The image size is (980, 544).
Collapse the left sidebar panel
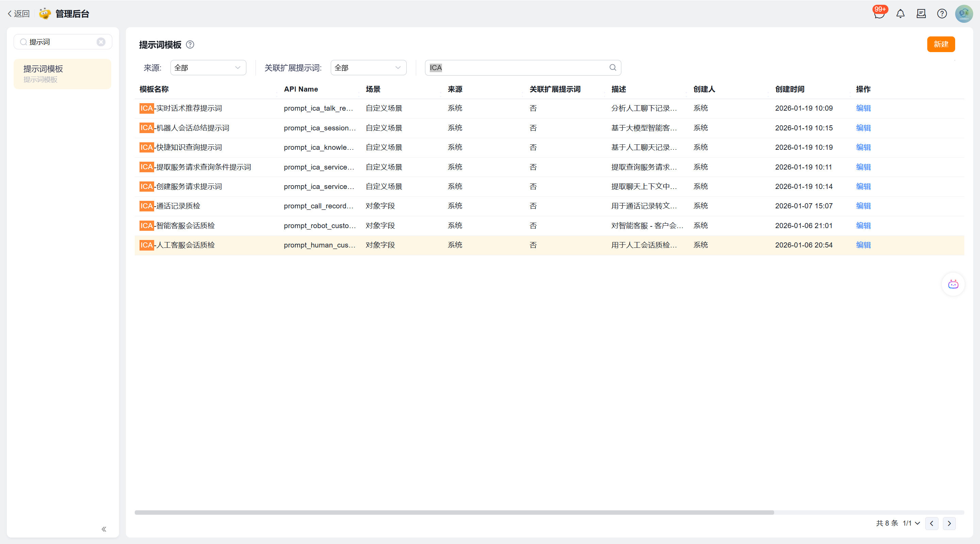pos(104,529)
